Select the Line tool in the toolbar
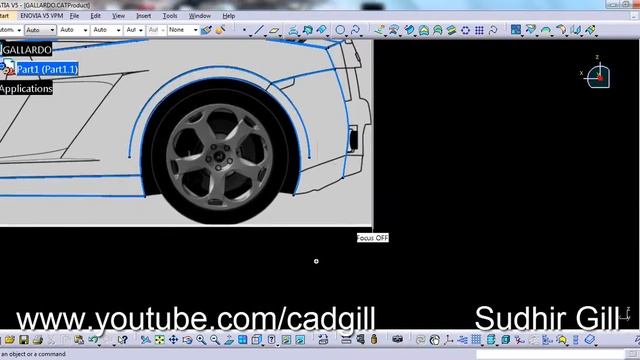The width and height of the screenshot is (640, 360). 259,30
